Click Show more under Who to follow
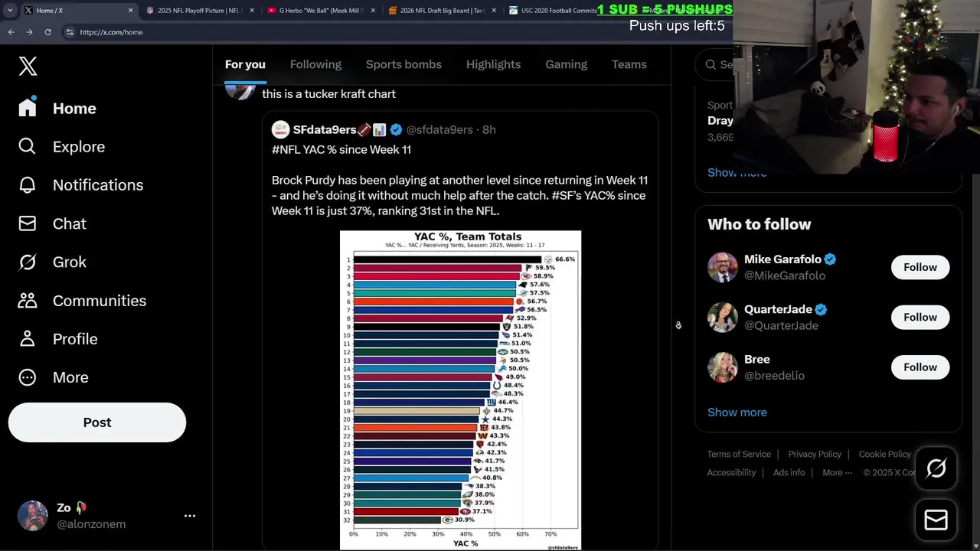Viewport: 980px width, 551px height. pyautogui.click(x=737, y=412)
